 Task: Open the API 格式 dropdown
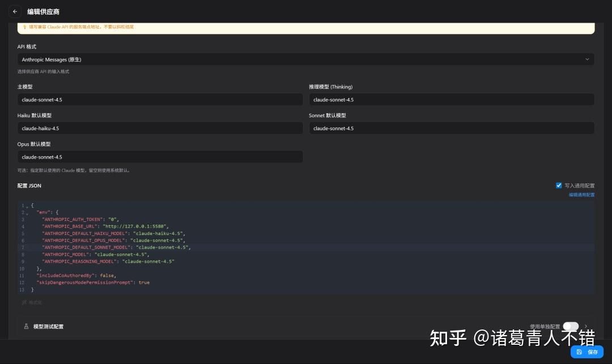click(x=306, y=59)
